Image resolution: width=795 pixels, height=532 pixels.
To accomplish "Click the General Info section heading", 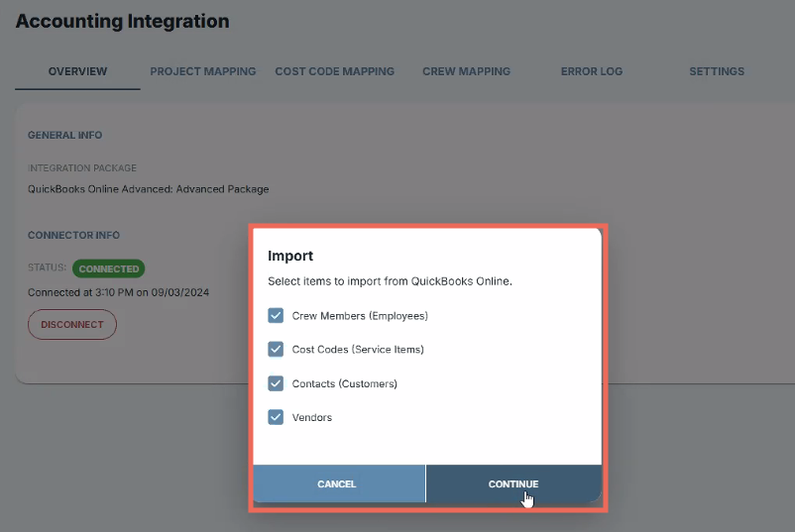I will [64, 136].
